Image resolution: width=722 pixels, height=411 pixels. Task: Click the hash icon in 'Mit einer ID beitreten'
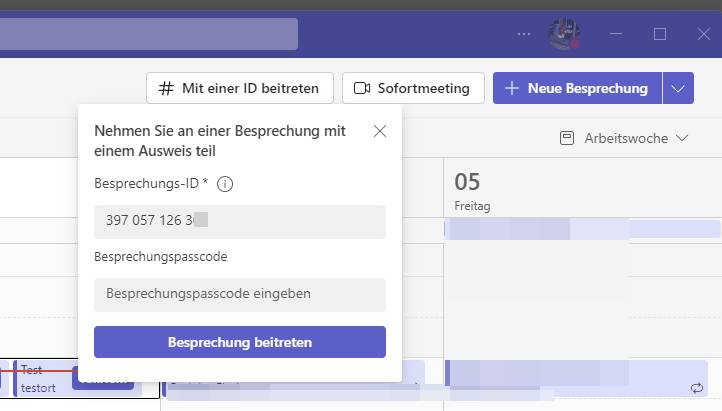coord(166,88)
